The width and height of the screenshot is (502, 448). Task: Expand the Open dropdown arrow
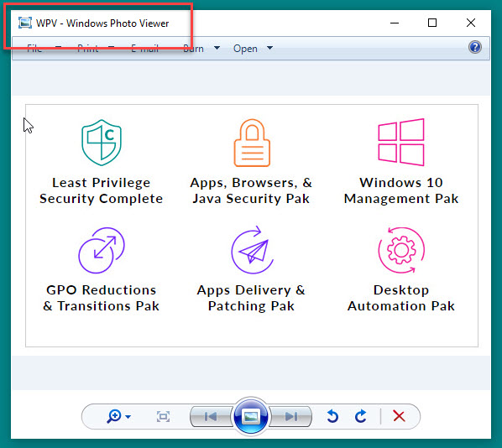(x=270, y=48)
